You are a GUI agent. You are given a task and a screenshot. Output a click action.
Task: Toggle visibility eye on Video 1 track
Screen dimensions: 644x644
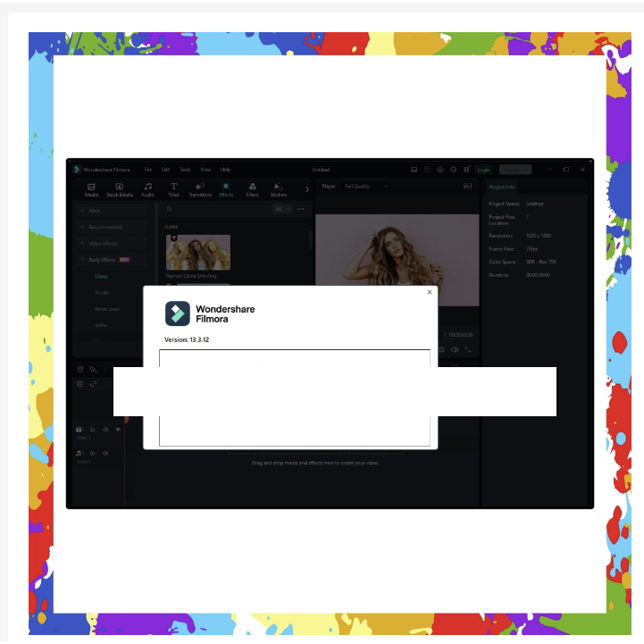pyautogui.click(x=117, y=430)
